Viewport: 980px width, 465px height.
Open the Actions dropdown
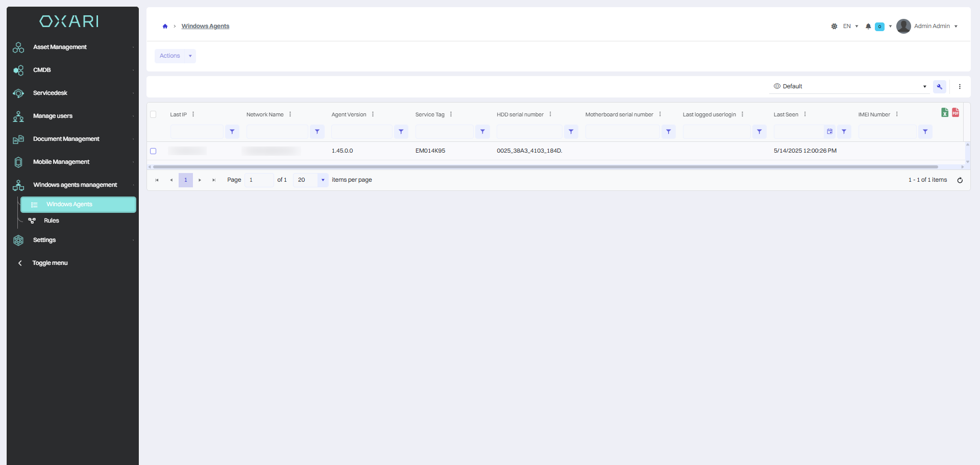[x=175, y=56]
